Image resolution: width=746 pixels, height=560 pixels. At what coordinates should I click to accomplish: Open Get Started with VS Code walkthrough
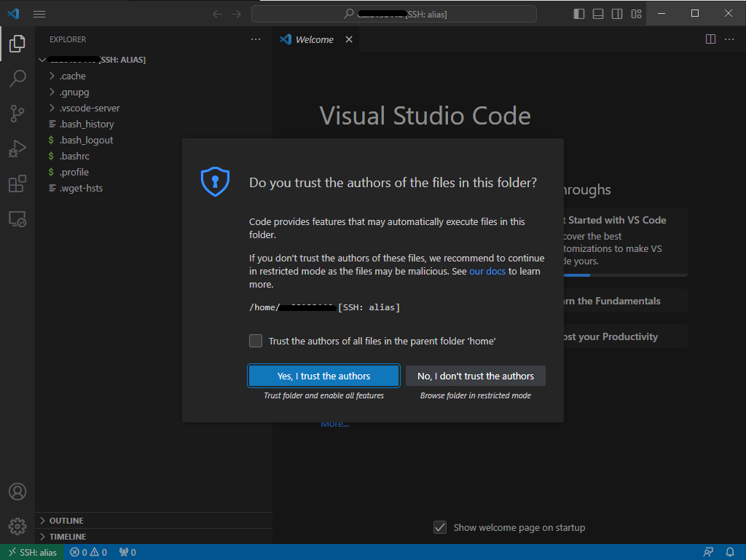[626, 242]
